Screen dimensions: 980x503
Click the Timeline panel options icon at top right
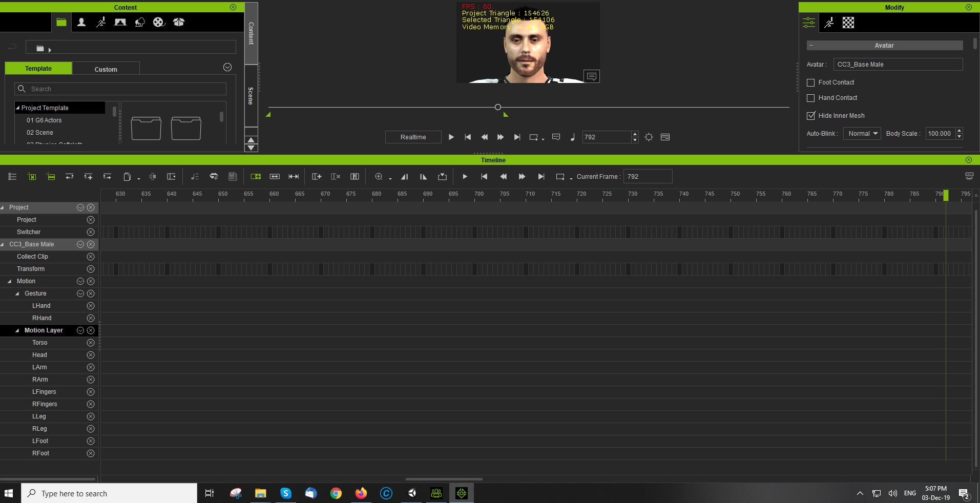969,176
